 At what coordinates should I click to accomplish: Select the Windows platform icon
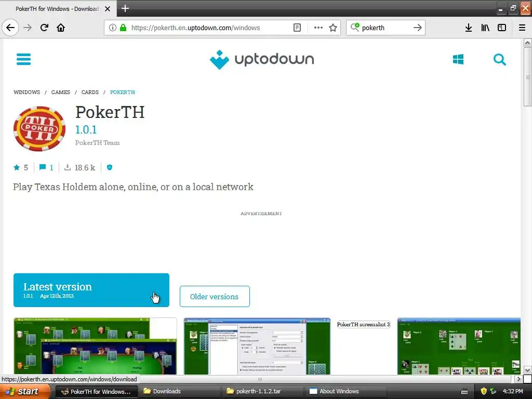[x=458, y=59]
